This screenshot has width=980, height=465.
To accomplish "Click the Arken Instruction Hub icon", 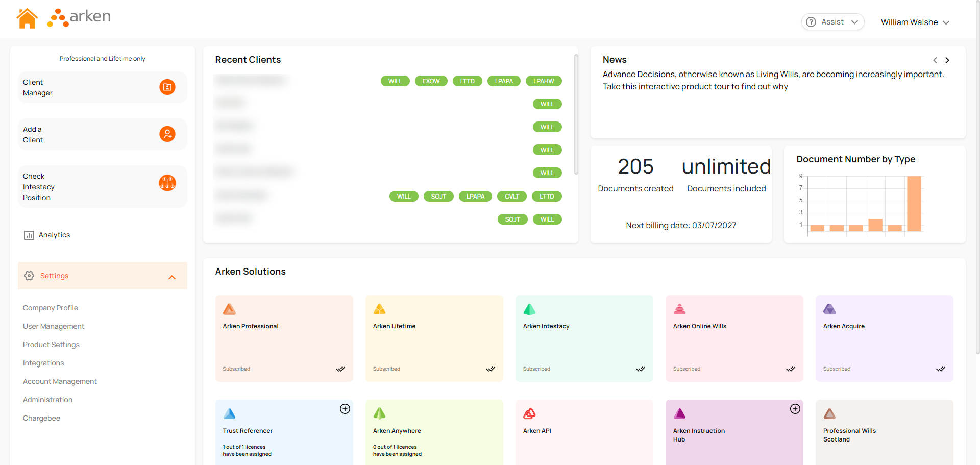I will click(x=680, y=413).
